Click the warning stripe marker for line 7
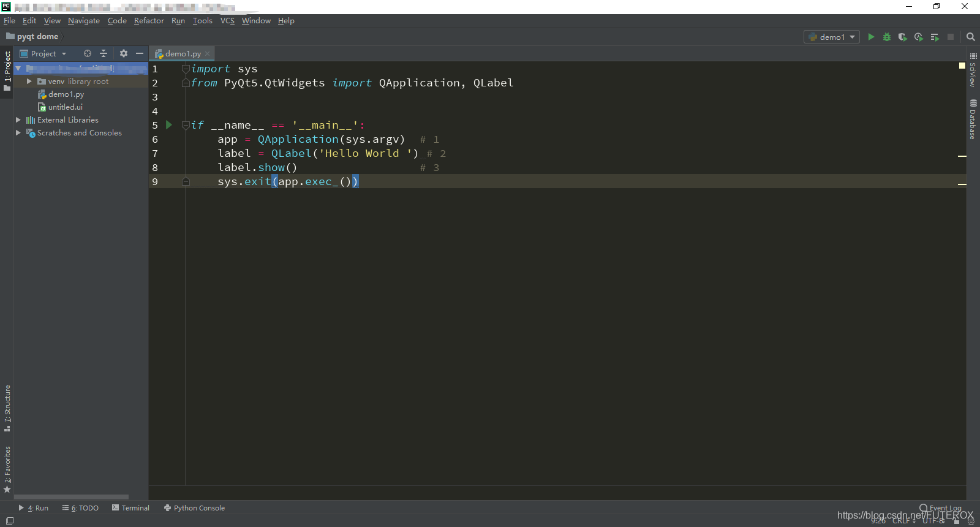This screenshot has height=527, width=980. (x=962, y=156)
